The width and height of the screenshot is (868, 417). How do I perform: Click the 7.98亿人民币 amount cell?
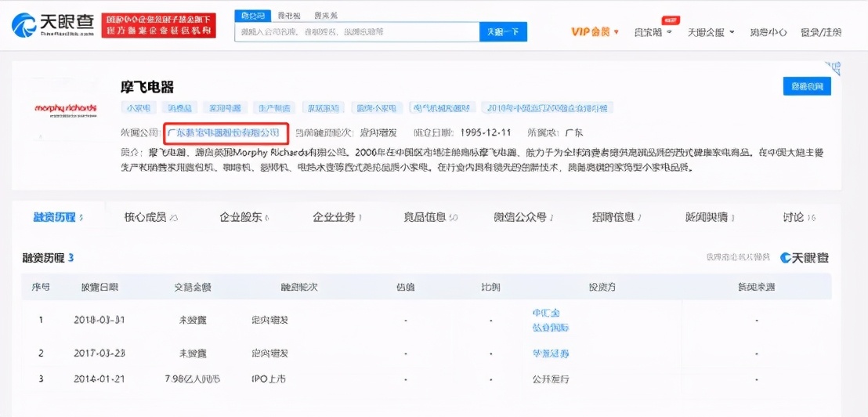193,379
